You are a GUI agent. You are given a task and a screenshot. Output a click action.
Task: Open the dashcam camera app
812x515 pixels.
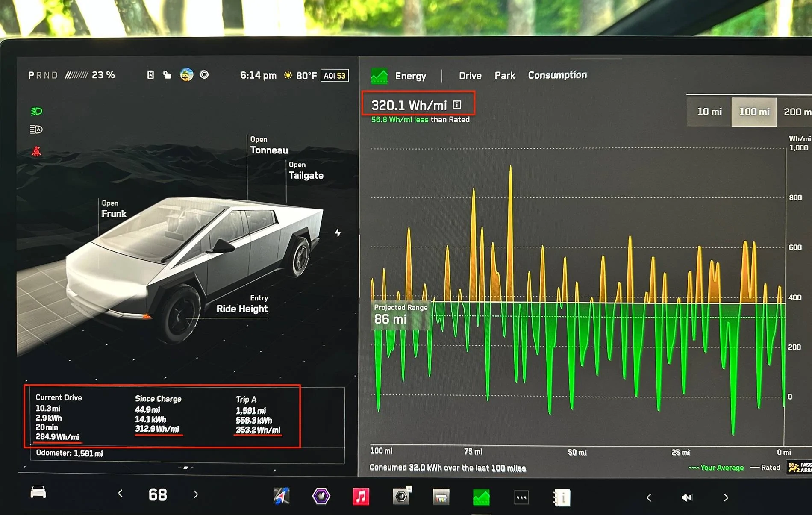click(x=402, y=496)
